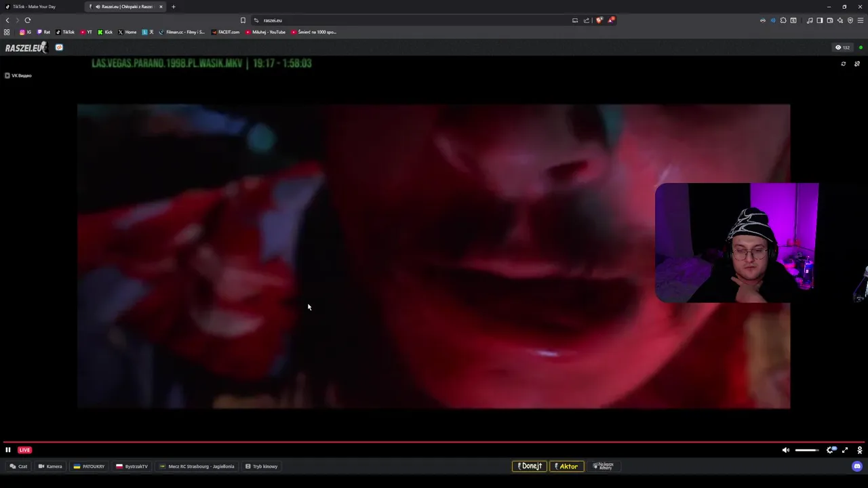Close the Raszei.eu tab

(x=161, y=7)
